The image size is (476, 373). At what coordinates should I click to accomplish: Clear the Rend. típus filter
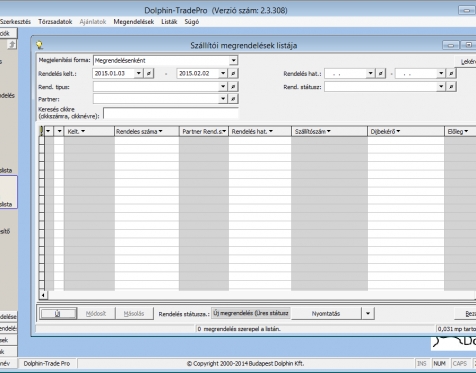pyautogui.click(x=233, y=87)
